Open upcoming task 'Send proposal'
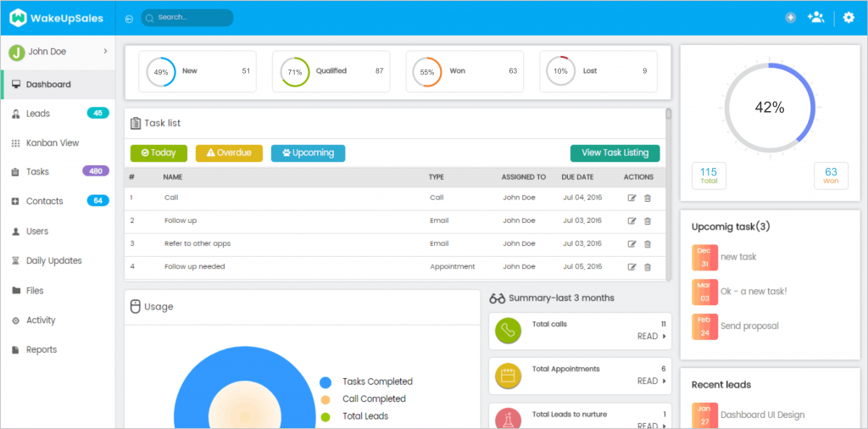Viewport: 868px width, 429px height. (x=749, y=326)
